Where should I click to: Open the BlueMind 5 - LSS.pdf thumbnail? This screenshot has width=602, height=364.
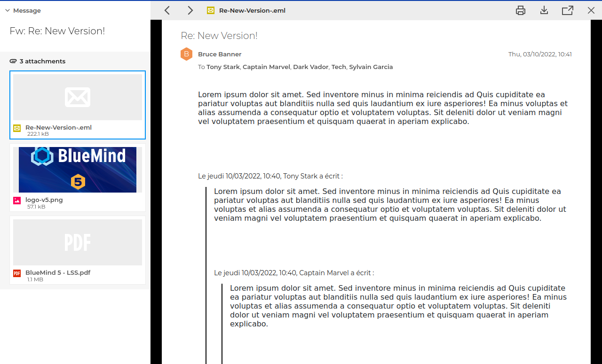[78, 242]
